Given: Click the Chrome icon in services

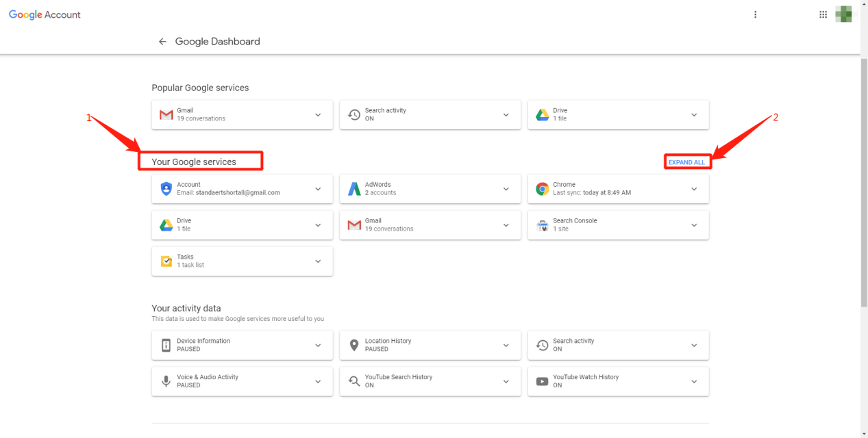Looking at the screenshot, I should (542, 189).
